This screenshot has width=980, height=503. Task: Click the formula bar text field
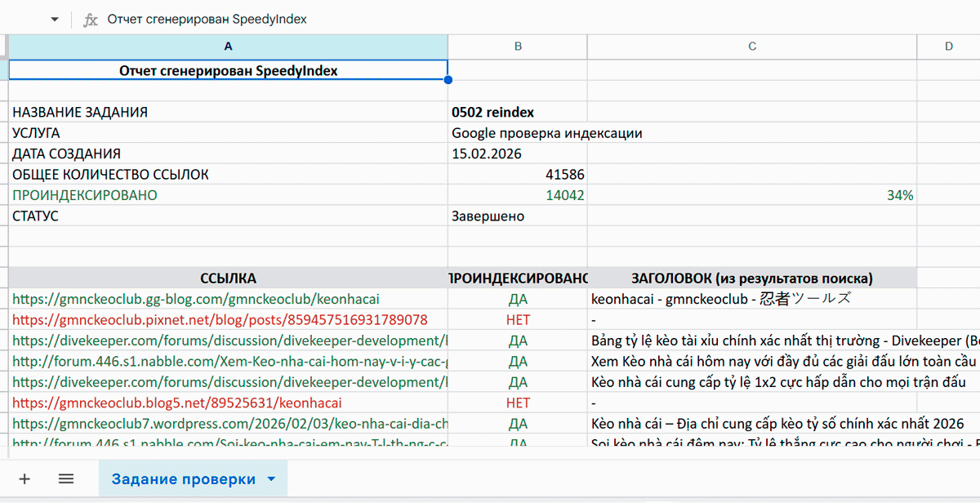click(x=490, y=19)
